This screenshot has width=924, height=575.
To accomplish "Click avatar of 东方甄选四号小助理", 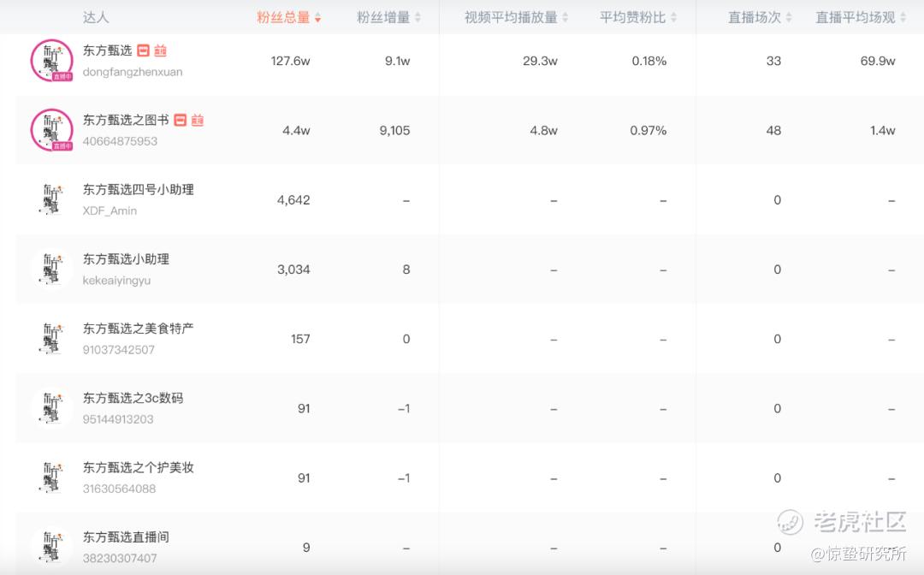I will point(51,199).
